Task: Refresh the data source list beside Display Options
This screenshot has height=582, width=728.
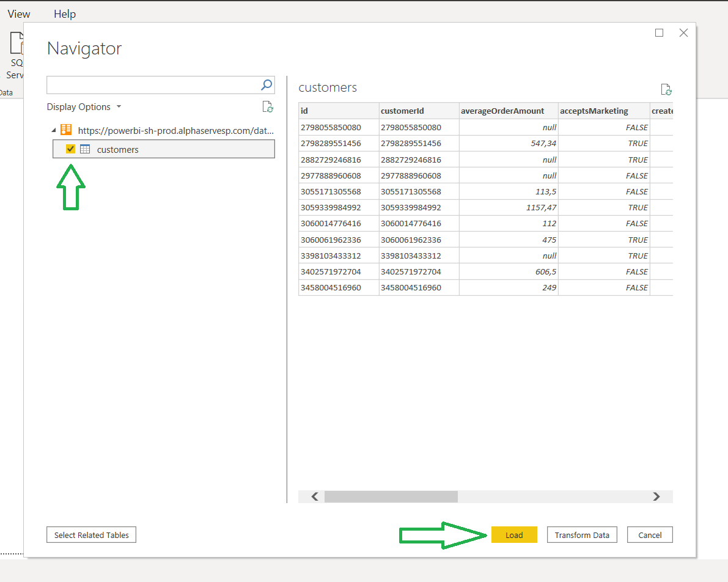Action: 268,106
